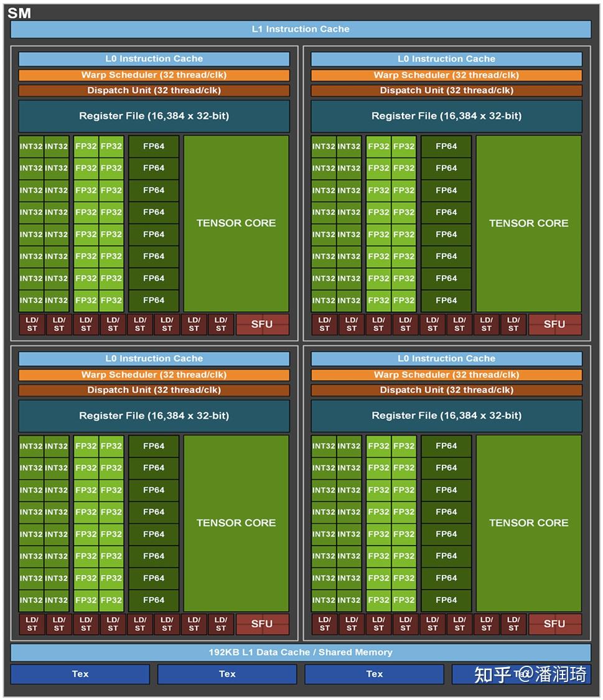Click the SFU unit in the top-left quadrant
The image size is (603, 700).
coord(262,324)
